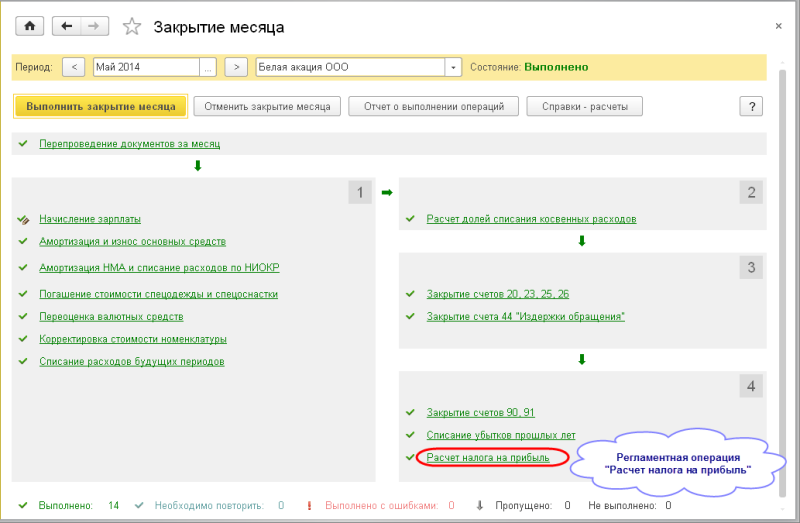
Task: Switch to previous period with < button
Action: [73, 67]
